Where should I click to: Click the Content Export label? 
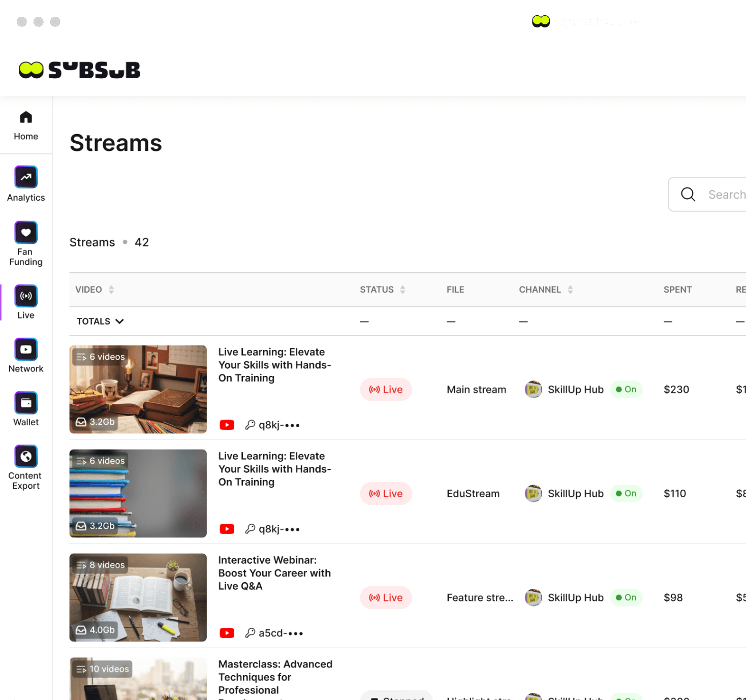[26, 481]
